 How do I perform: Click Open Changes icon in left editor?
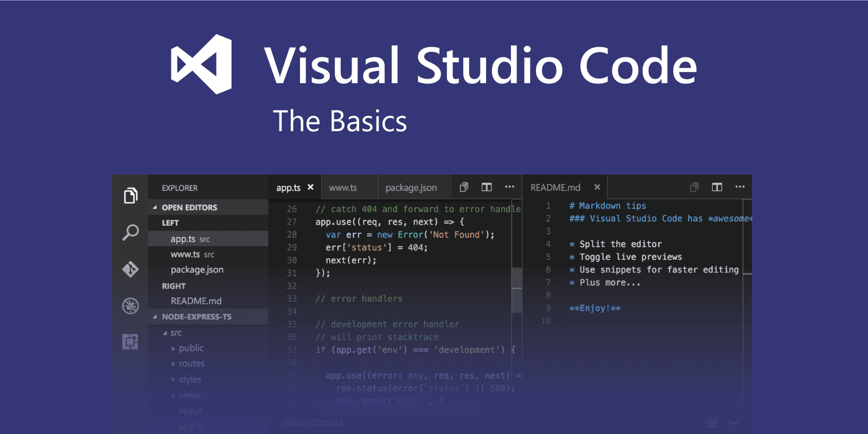[x=464, y=187]
